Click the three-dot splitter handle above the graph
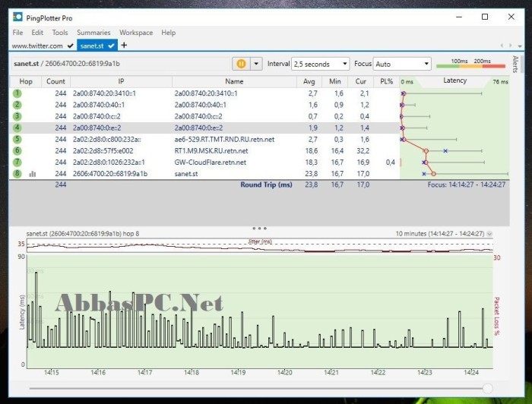This screenshot has width=532, height=404. [260, 228]
